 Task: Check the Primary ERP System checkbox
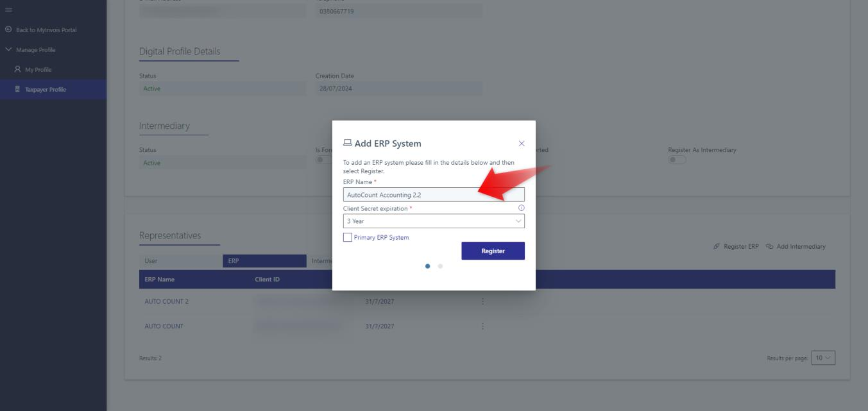point(348,237)
